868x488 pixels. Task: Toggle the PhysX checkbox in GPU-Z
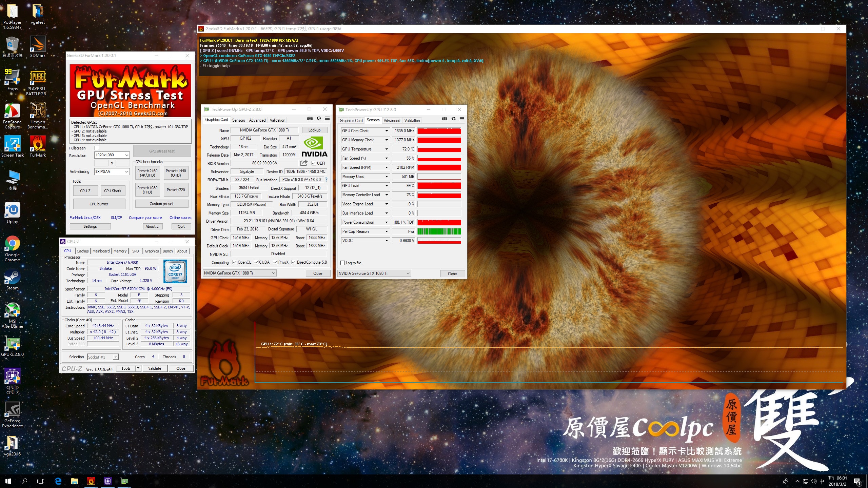pyautogui.click(x=275, y=262)
